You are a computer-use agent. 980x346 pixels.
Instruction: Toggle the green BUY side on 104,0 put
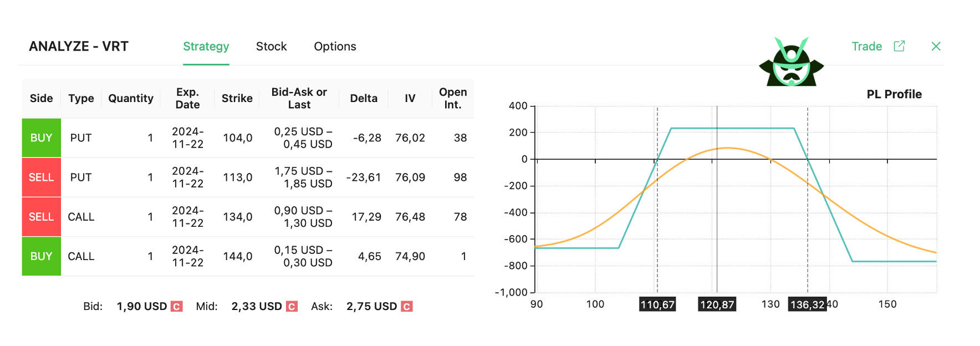click(42, 138)
